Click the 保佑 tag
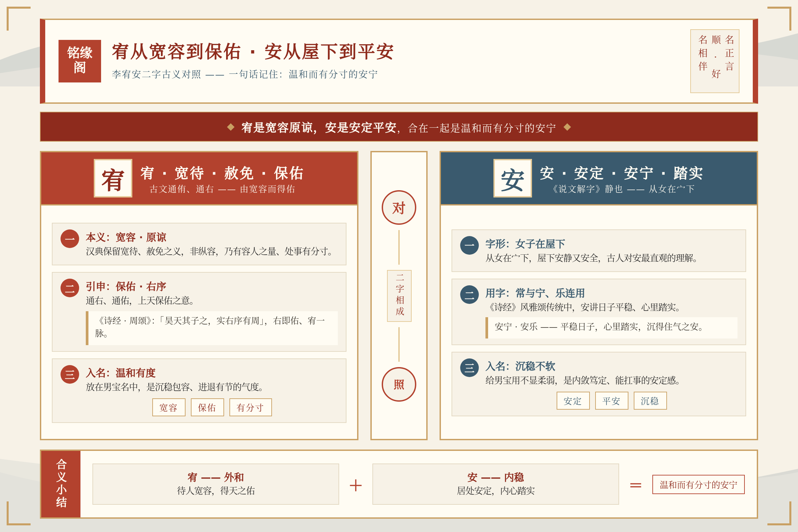 (x=207, y=407)
